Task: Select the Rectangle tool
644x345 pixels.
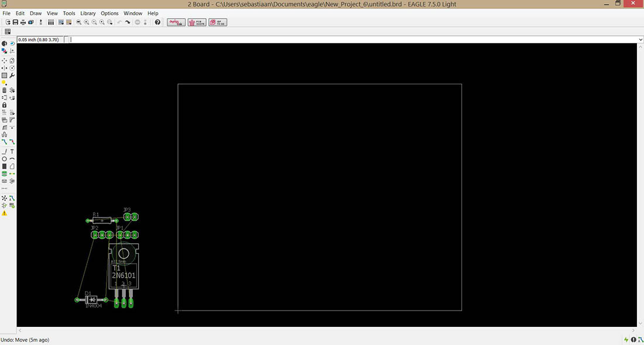Action: pos(4,166)
